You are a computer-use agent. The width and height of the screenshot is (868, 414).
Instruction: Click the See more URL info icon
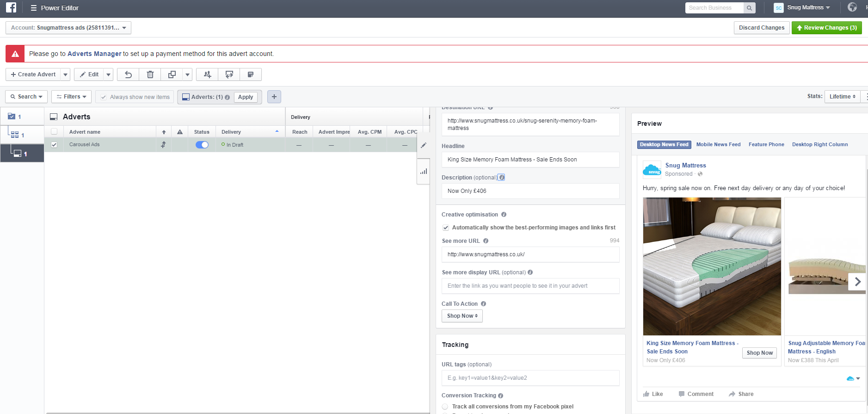tap(486, 241)
